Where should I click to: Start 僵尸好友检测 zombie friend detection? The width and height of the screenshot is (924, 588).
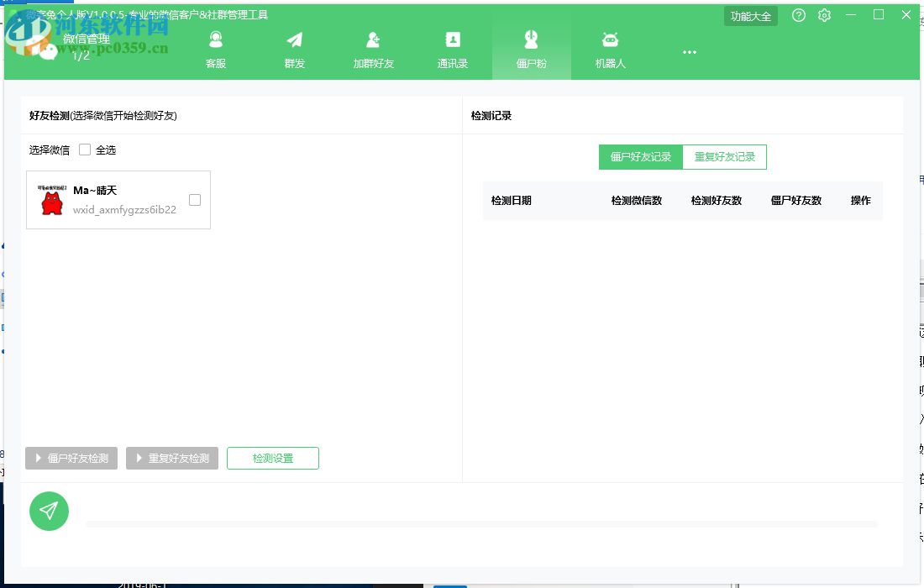pyautogui.click(x=71, y=458)
